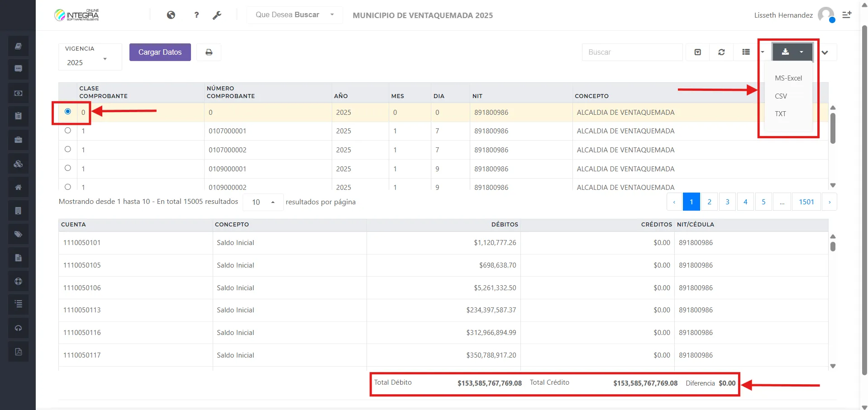This screenshot has height=410, width=868.
Task: Click the Cargar Datos button
Action: [160, 52]
